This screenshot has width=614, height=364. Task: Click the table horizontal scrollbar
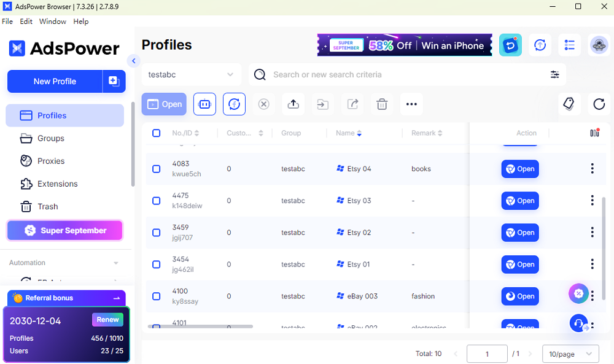[x=200, y=326]
